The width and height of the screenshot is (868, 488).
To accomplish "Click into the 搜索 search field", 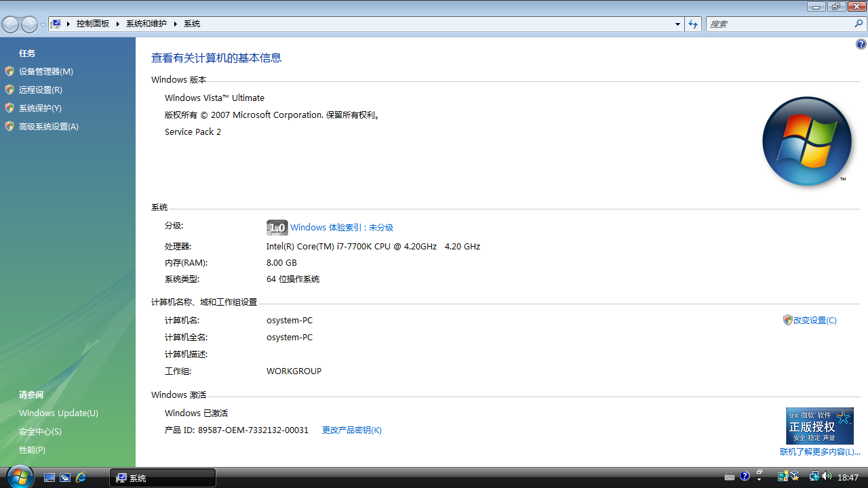I will pyautogui.click(x=778, y=24).
